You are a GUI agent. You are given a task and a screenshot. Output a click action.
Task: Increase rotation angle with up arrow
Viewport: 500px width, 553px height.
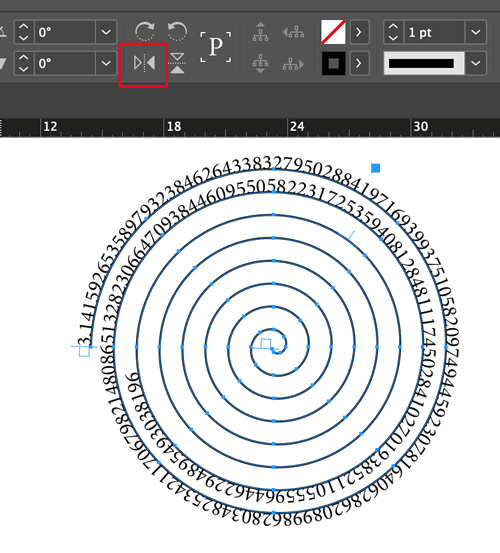tap(23, 26)
